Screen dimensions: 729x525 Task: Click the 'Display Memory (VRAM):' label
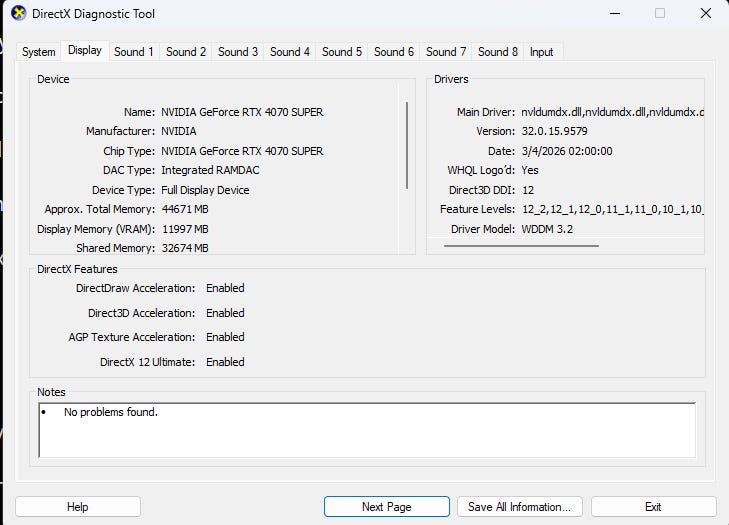pyautogui.click(x=96, y=229)
